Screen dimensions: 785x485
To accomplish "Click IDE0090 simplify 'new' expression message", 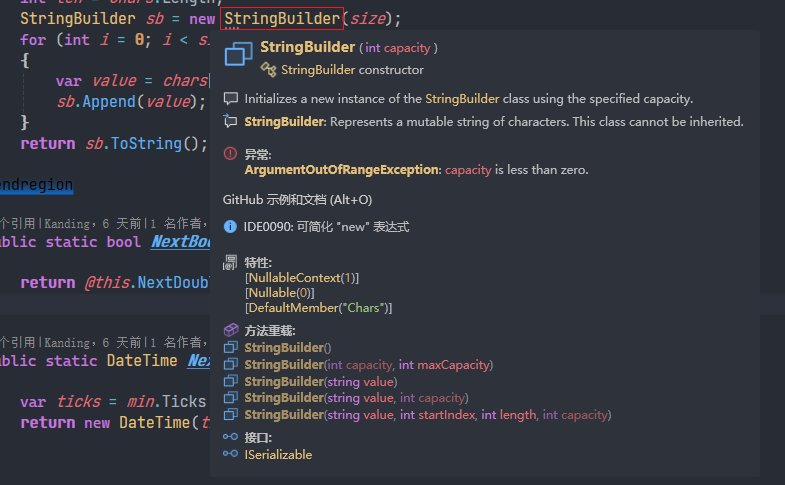I will 326,227.
